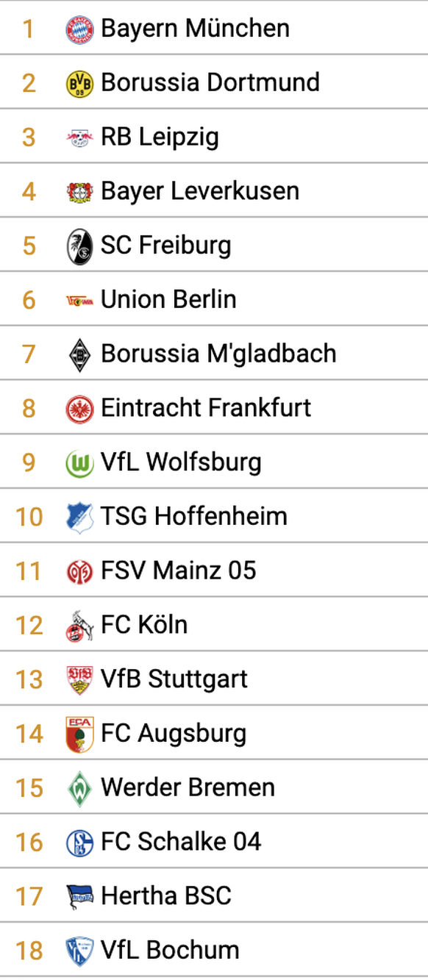The height and width of the screenshot is (980, 428).
Task: Select FC Augsburg team name
Action: tap(174, 734)
